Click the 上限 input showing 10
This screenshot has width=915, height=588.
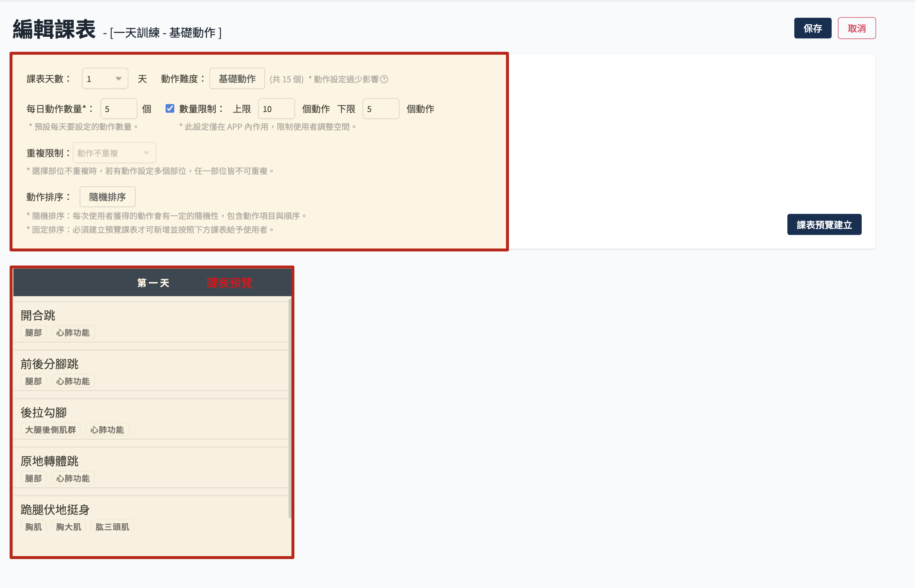tap(276, 109)
